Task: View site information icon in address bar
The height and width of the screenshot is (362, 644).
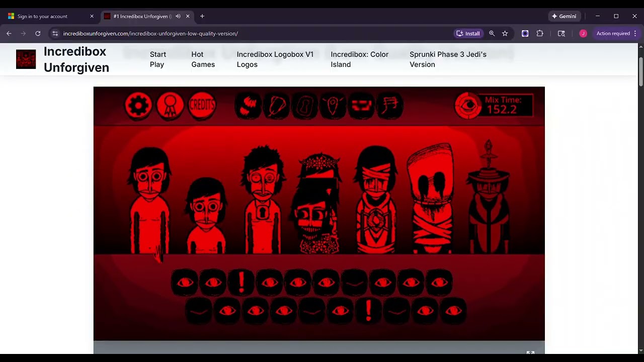Action: [55, 33]
